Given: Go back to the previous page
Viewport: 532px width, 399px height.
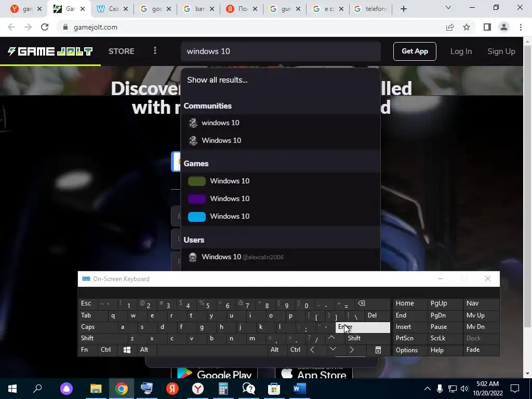Looking at the screenshot, I should point(11,27).
